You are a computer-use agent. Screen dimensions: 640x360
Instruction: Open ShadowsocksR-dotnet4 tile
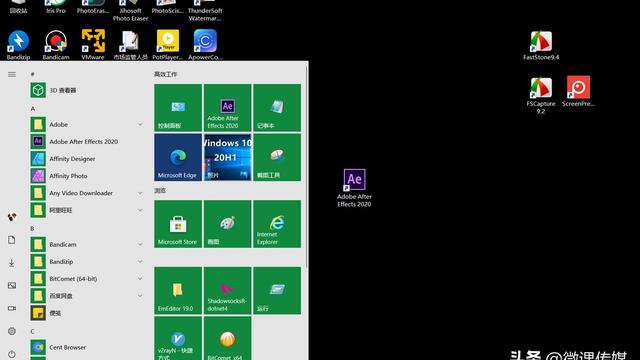(227, 291)
